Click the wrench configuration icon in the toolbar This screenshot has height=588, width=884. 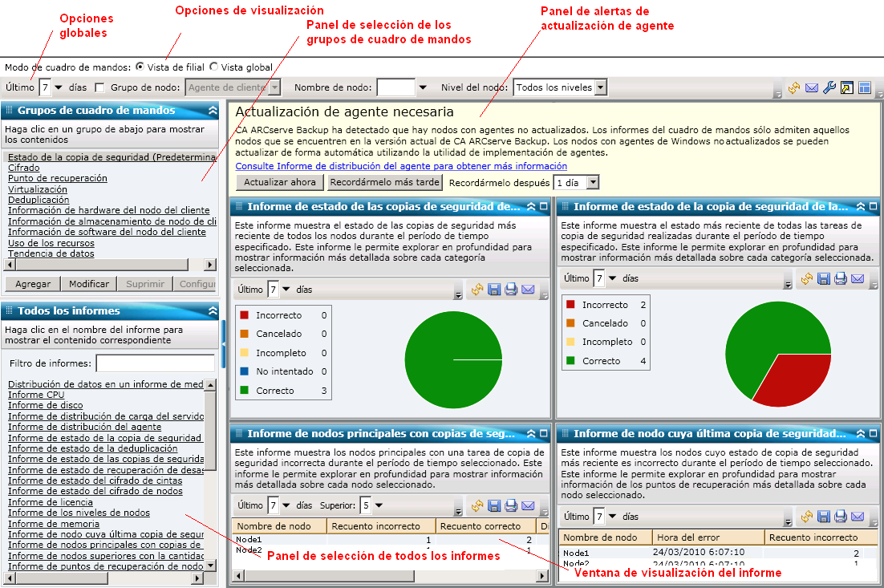(829, 88)
